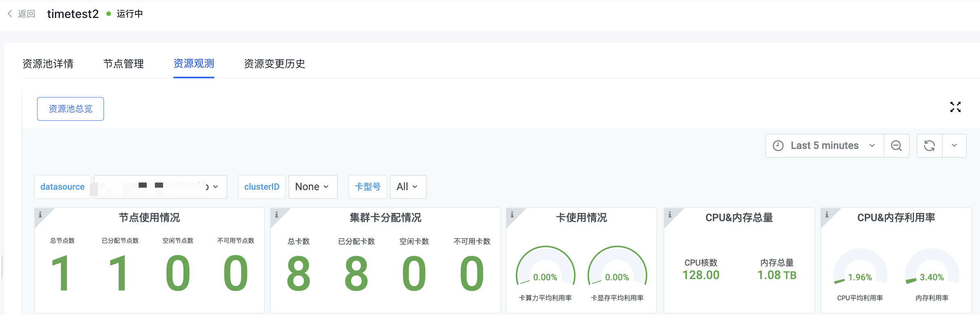Image resolution: width=980 pixels, height=315 pixels.
Task: Click the 不可用节点数 value
Action: pos(236,273)
